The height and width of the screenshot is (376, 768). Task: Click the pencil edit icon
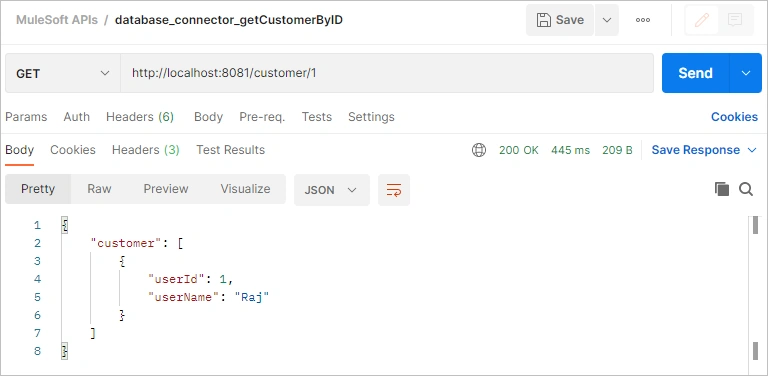click(x=702, y=20)
